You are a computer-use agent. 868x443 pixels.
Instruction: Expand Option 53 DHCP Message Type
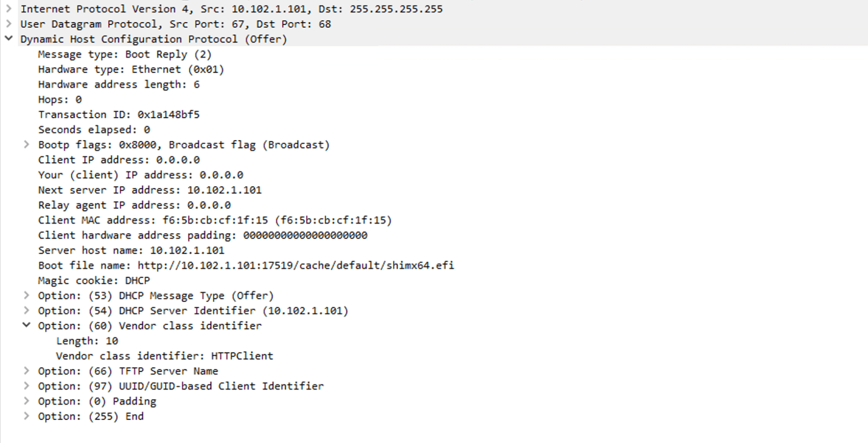pos(26,295)
